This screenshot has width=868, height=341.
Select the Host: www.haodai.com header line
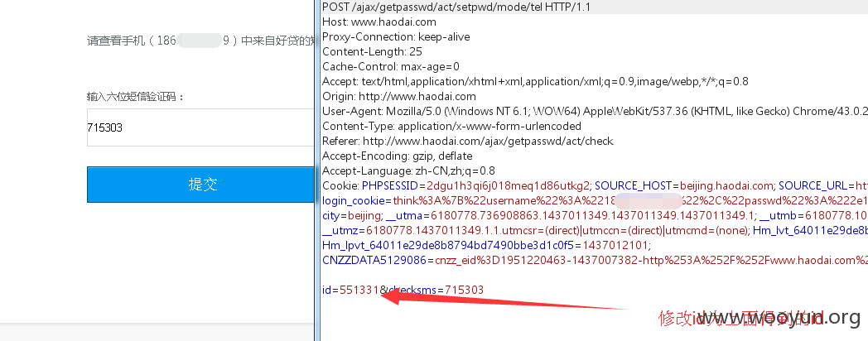[x=379, y=22]
